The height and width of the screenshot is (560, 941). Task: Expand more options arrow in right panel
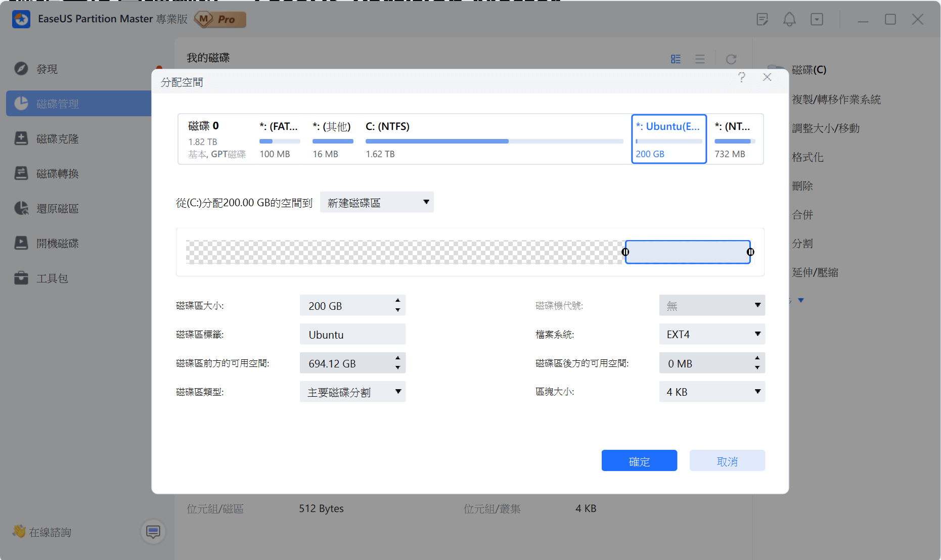tap(801, 300)
